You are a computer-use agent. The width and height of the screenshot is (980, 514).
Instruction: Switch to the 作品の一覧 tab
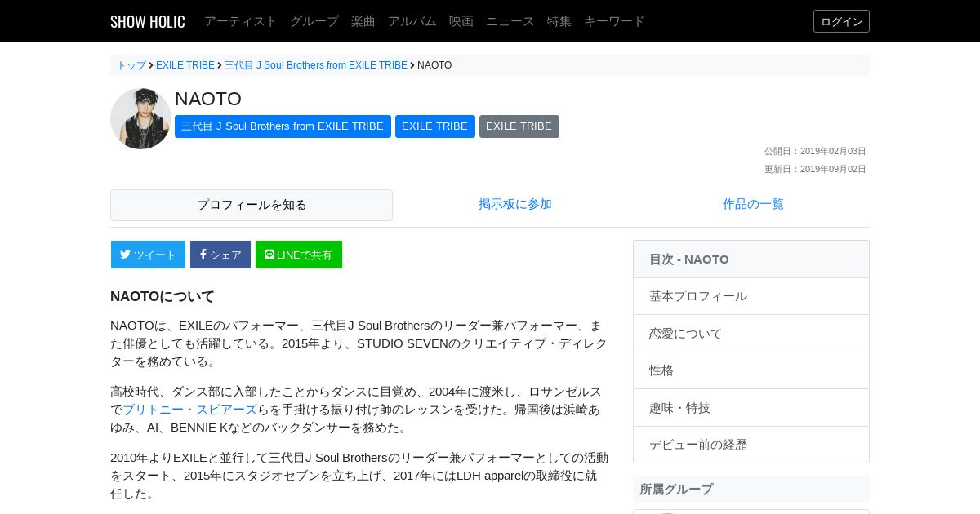753,204
